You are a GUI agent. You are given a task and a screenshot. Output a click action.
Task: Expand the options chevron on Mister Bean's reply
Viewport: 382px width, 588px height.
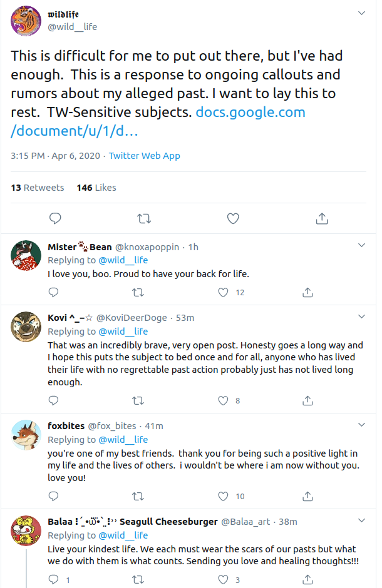coord(362,245)
